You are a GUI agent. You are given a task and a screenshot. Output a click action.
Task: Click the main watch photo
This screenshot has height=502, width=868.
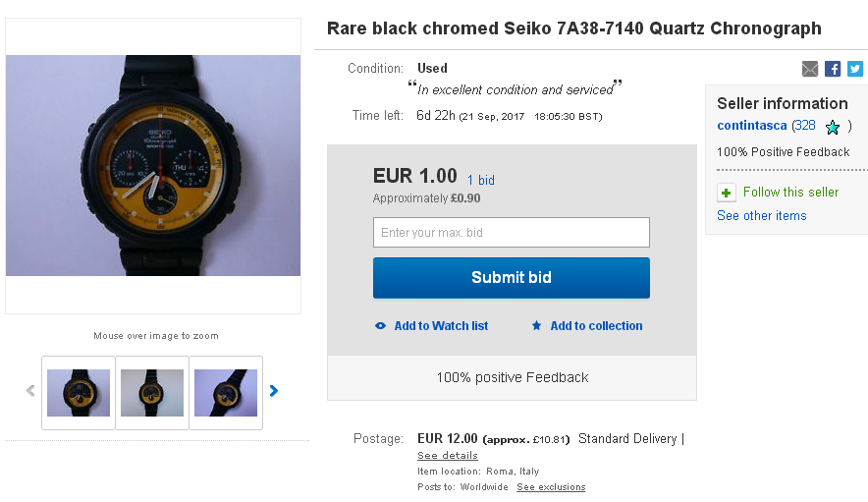pos(153,165)
